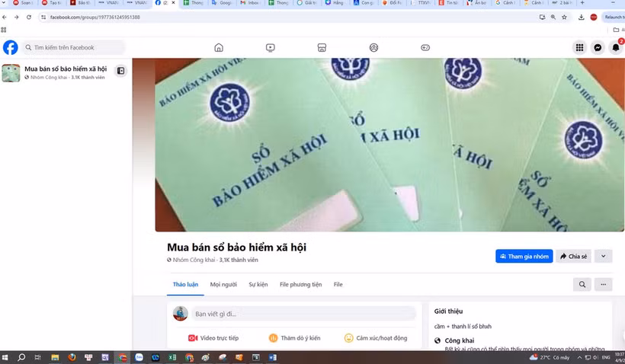Open the Marketplace icon
Viewport: 625px width, 364px height.
point(322,48)
